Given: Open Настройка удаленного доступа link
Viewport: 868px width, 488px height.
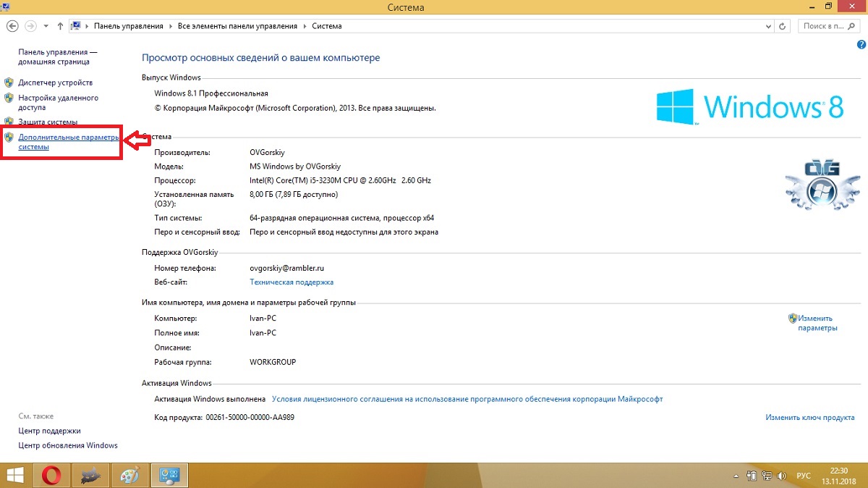Looking at the screenshot, I should click(58, 102).
